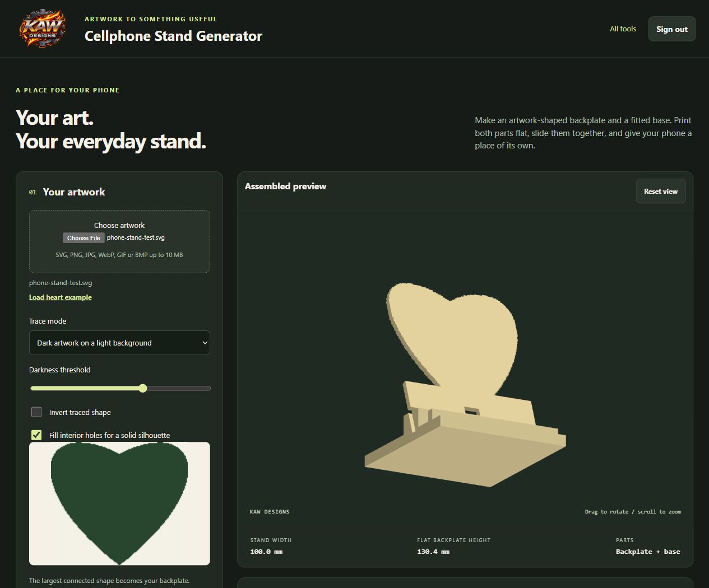Open the Trace mode dropdown
Screen dimensions: 709x588
(x=119, y=343)
